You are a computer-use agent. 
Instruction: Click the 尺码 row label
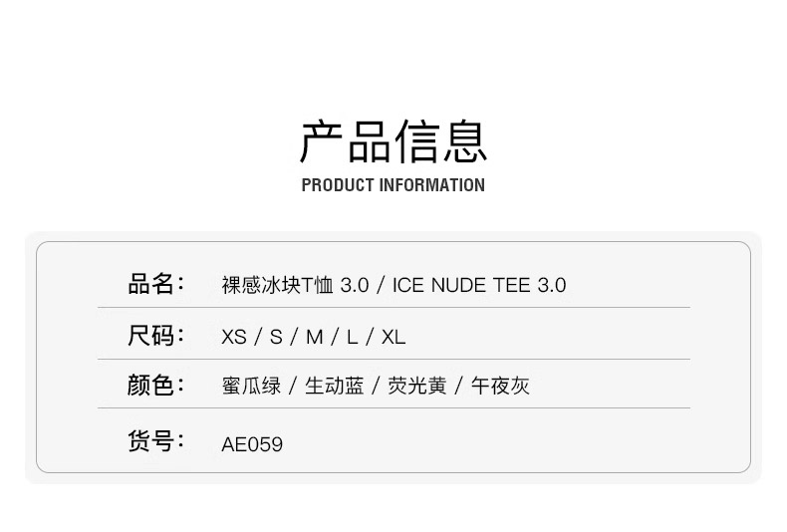coord(155,336)
